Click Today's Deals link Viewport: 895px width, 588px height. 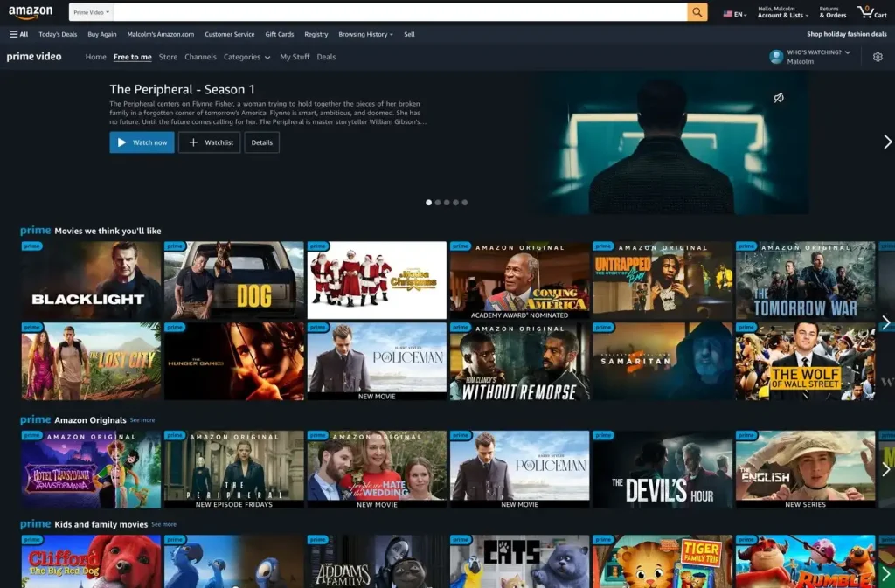coord(58,34)
